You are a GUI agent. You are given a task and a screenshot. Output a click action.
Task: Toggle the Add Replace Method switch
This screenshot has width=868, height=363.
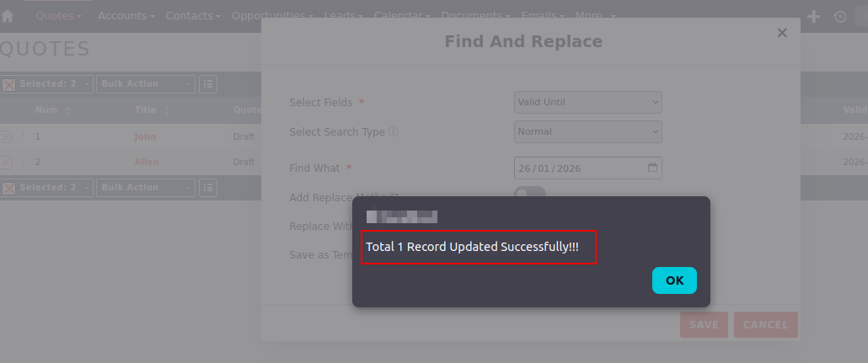(x=530, y=193)
